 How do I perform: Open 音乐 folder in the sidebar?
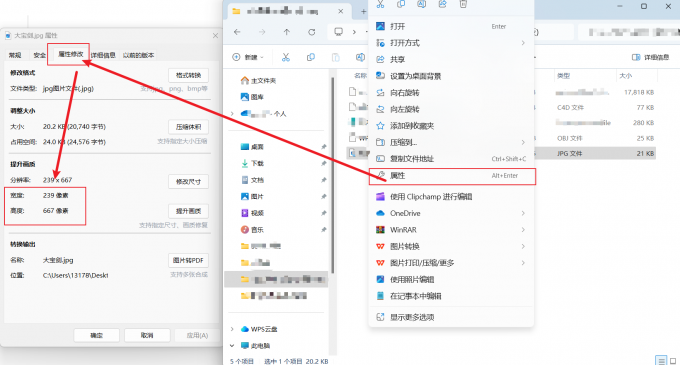pos(252,230)
